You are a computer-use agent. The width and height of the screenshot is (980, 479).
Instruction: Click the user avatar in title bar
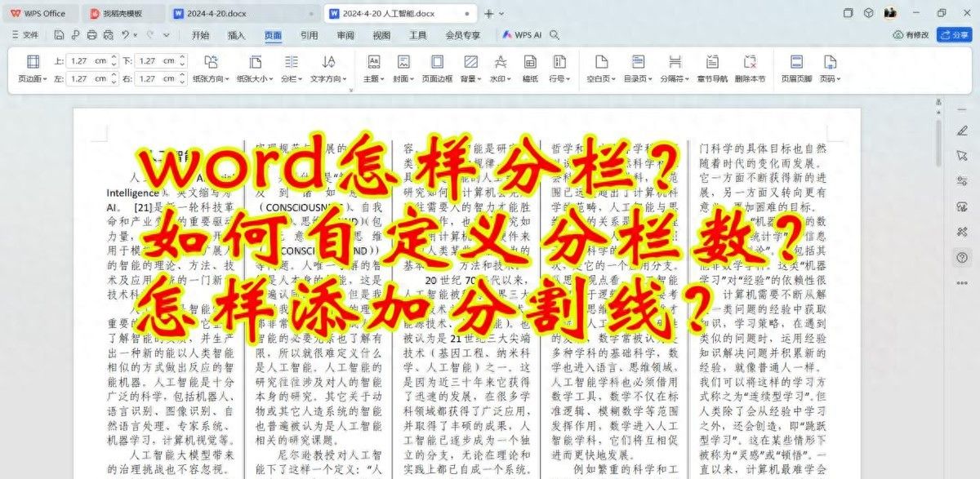tap(890, 13)
